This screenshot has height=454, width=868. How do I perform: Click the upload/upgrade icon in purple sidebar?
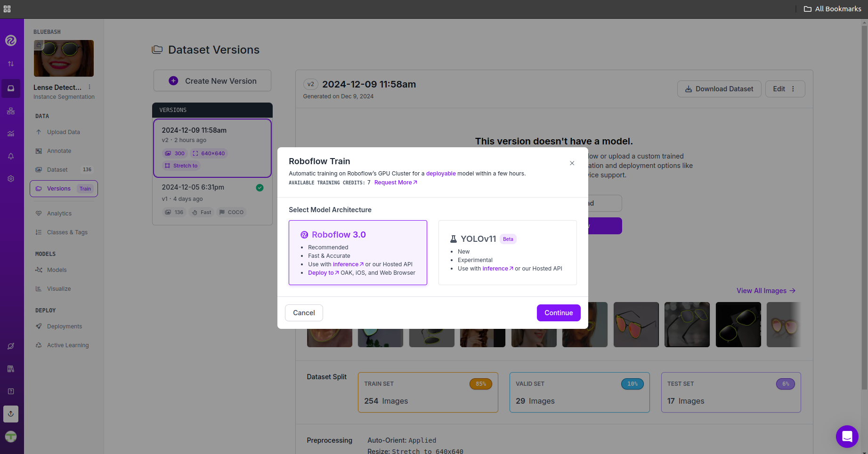[11, 414]
